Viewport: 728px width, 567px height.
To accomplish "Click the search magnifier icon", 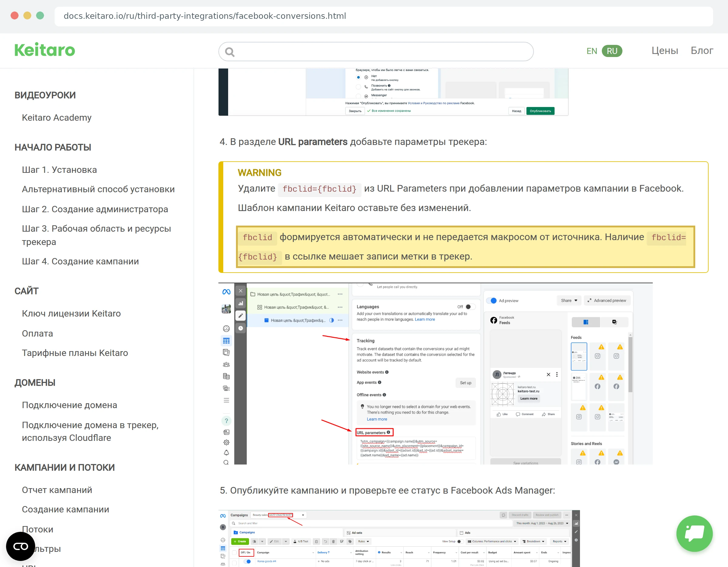I will pyautogui.click(x=230, y=52).
